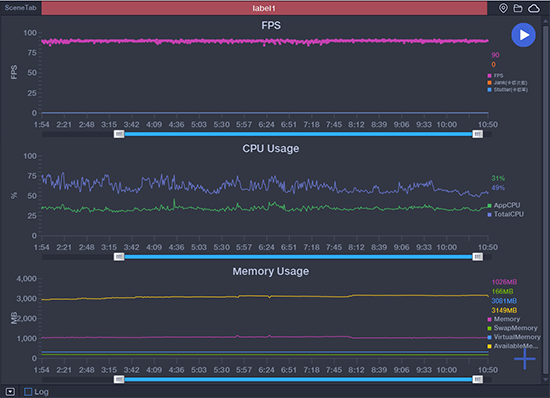Click left handle of FPS range slider
Viewport: 550px width, 398px height.
tap(119, 134)
